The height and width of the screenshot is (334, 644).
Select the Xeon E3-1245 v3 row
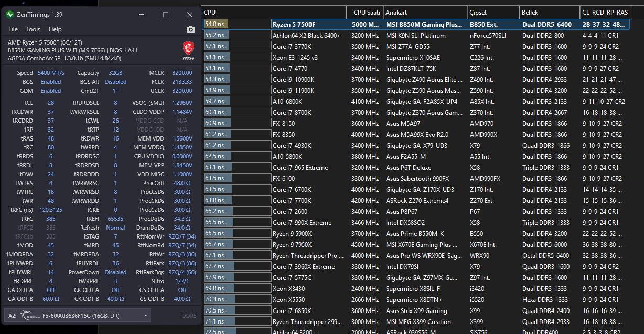416,57
